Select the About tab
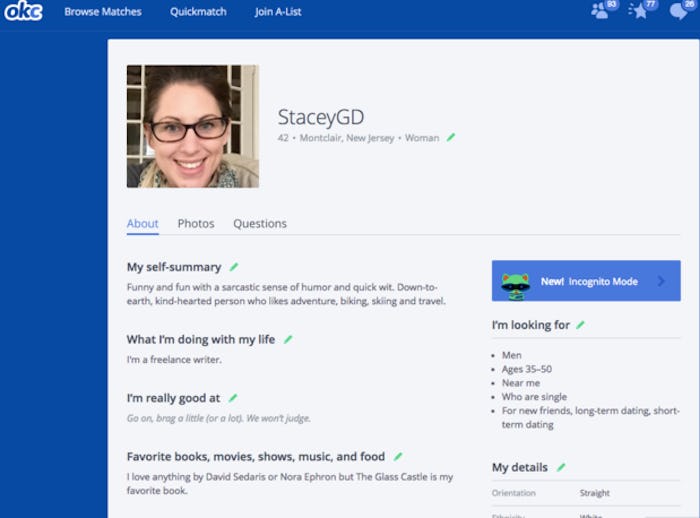This screenshot has height=518, width=700. click(x=142, y=224)
